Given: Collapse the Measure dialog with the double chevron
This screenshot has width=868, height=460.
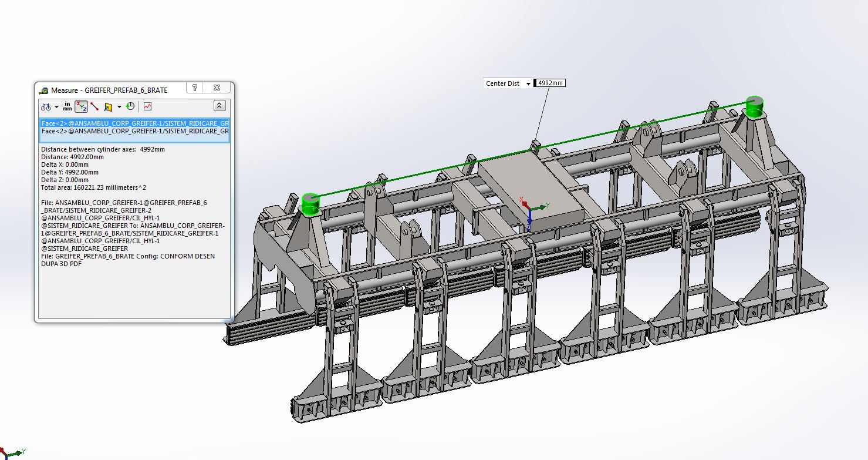Looking at the screenshot, I should tap(219, 106).
